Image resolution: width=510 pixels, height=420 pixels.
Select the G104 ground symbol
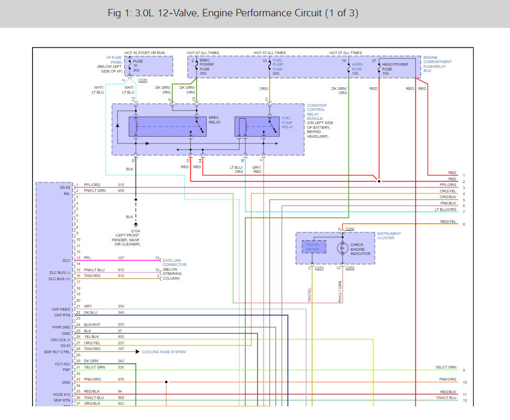pos(136,225)
